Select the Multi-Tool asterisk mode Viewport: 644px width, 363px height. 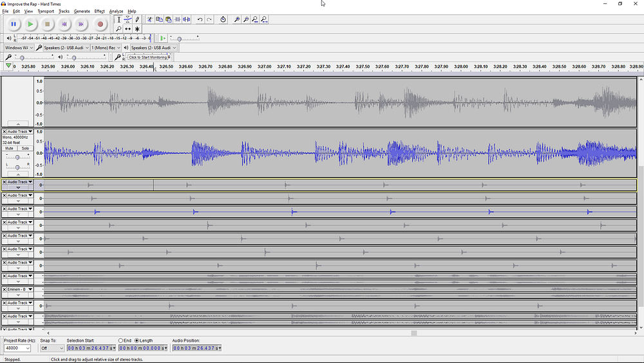pos(137,29)
